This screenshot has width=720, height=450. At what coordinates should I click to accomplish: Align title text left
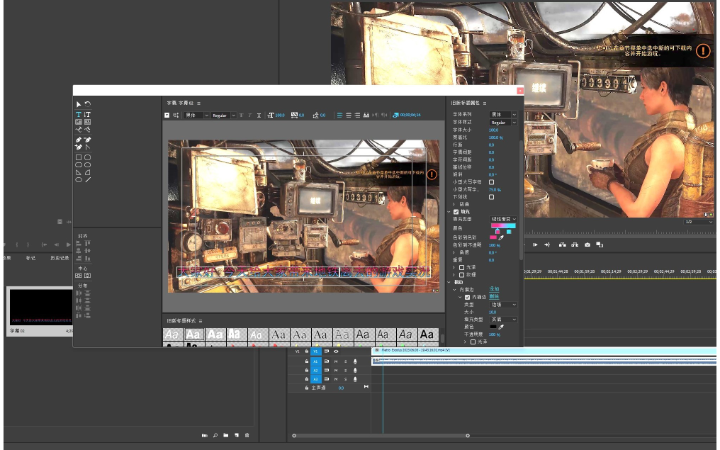point(339,115)
